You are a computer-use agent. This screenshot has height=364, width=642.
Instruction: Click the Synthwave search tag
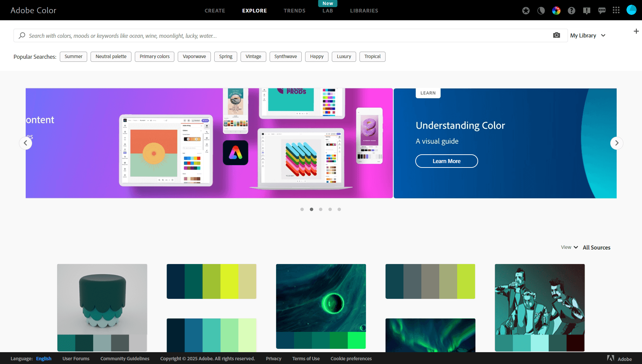(286, 56)
